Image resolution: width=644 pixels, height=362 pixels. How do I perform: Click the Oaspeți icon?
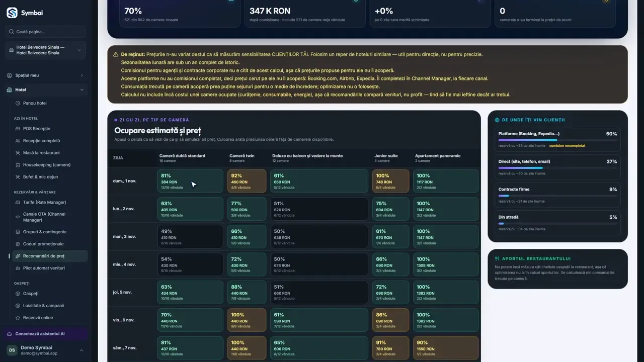tap(18, 294)
